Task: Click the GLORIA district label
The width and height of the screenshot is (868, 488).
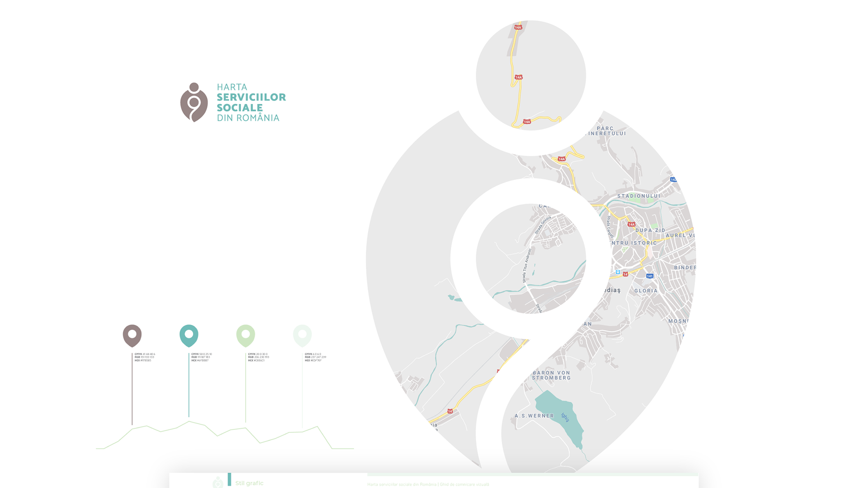Action: click(x=646, y=291)
